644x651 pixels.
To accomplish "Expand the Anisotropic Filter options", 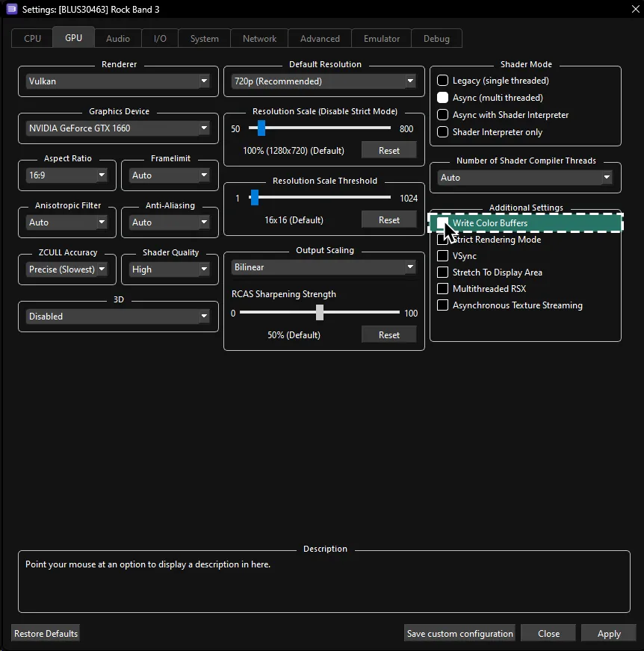I will tap(66, 222).
